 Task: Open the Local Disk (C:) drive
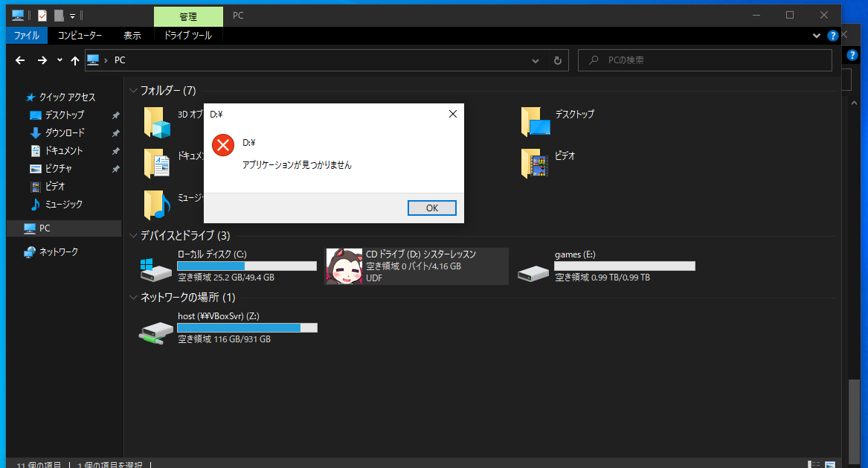pyautogui.click(x=156, y=269)
